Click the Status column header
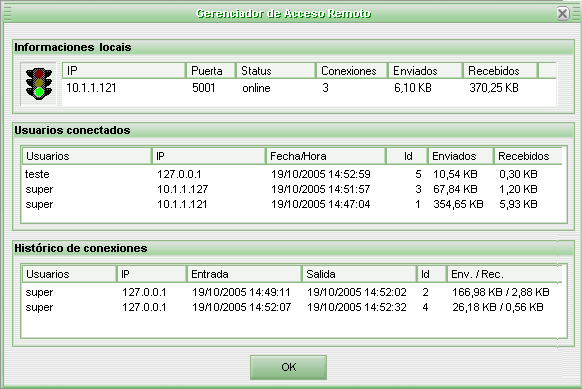Viewport: 582px width, 389px height. (276, 71)
